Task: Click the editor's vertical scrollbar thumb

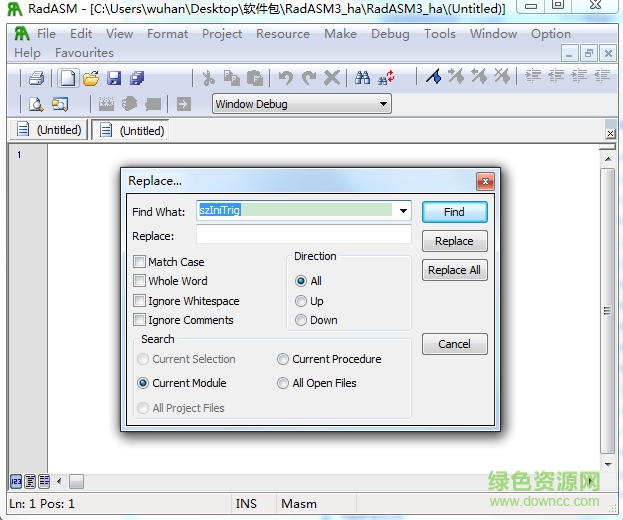Action: pos(608,310)
